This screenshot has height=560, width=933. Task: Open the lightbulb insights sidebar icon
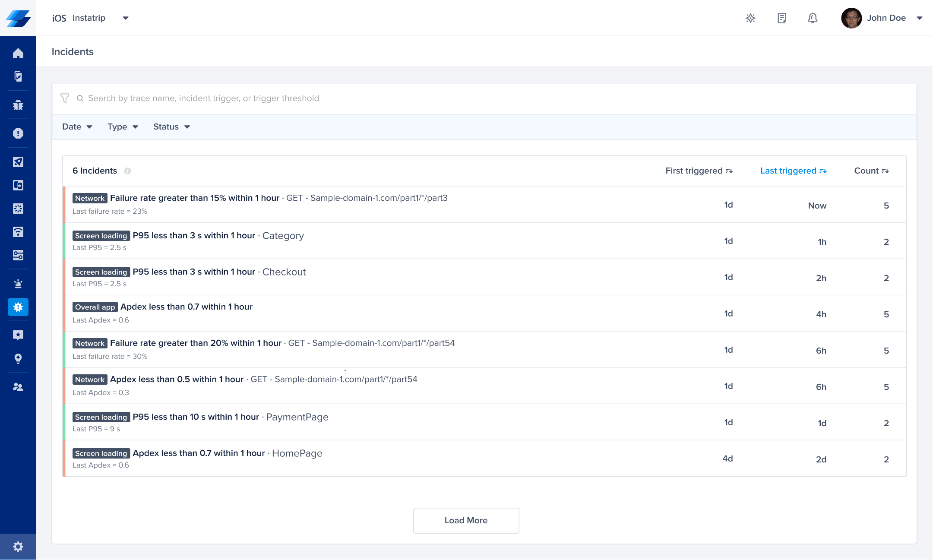coord(18,358)
